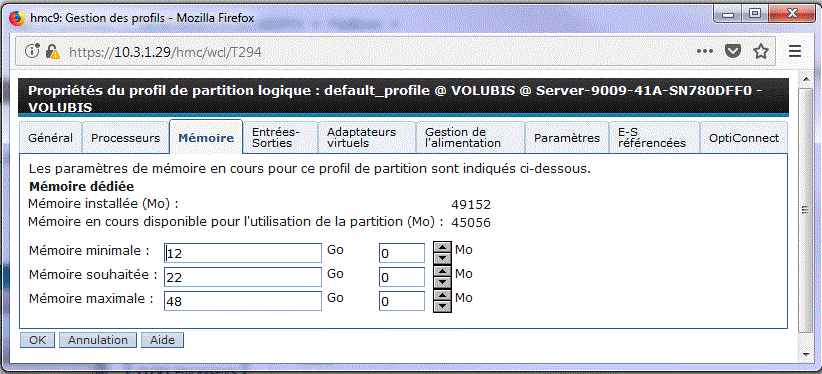Confirm the profile with the OK button
This screenshot has height=374, width=822.
[x=37, y=340]
